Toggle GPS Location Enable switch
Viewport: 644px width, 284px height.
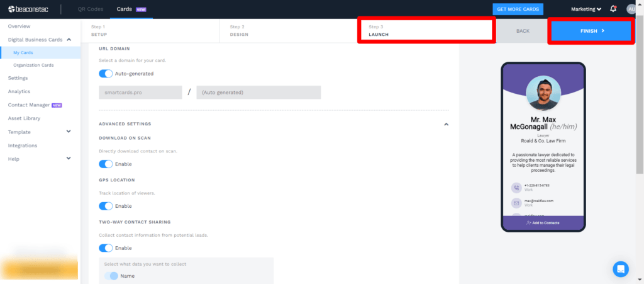pos(106,206)
